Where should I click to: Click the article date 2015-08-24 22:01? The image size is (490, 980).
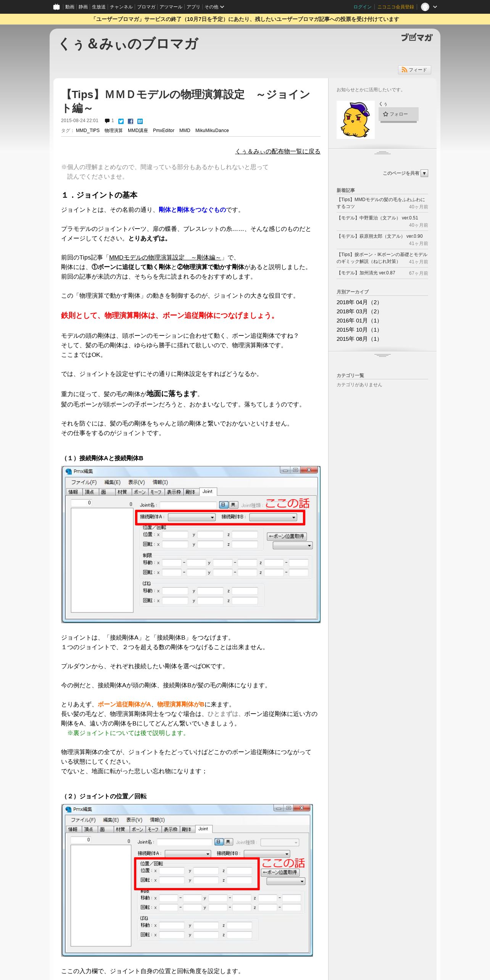(x=80, y=121)
